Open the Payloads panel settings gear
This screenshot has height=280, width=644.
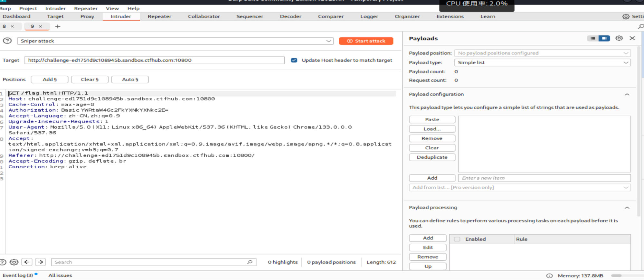point(619,38)
